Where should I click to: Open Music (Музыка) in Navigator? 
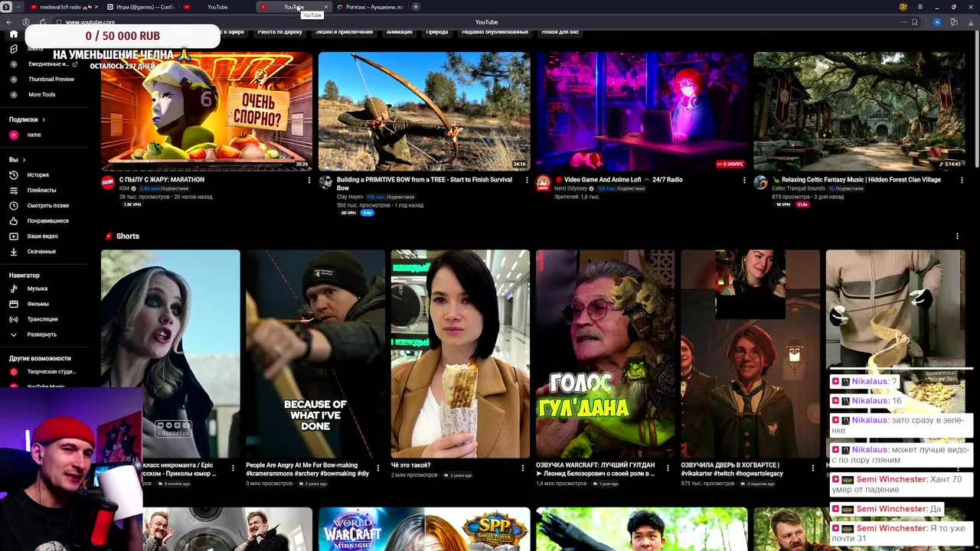point(29,289)
